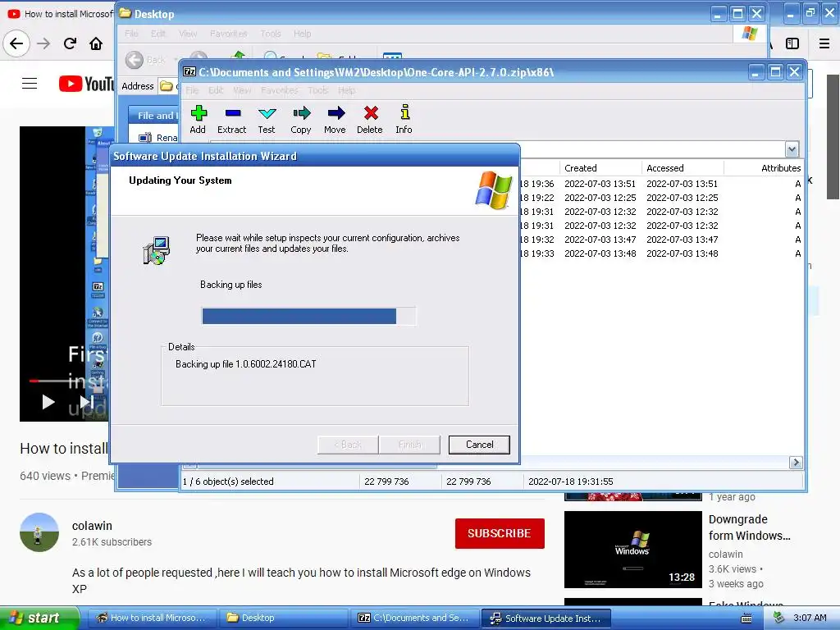The width and height of the screenshot is (840, 630).
Task: Click the system clock showing 3:07 AM
Action: click(810, 619)
